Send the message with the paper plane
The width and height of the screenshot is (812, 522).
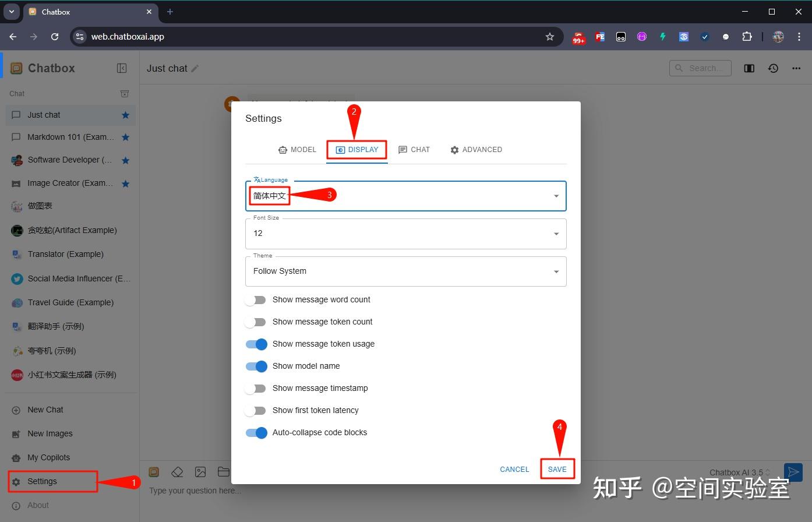tap(793, 472)
